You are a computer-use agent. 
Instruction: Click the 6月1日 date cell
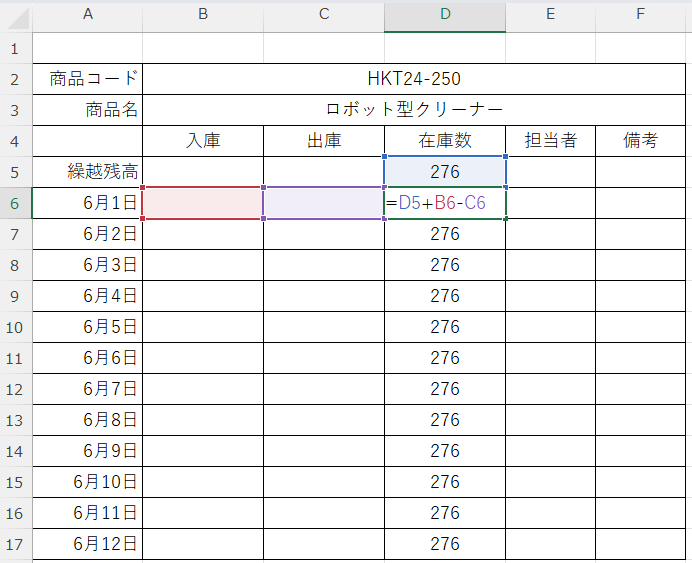click(x=88, y=203)
